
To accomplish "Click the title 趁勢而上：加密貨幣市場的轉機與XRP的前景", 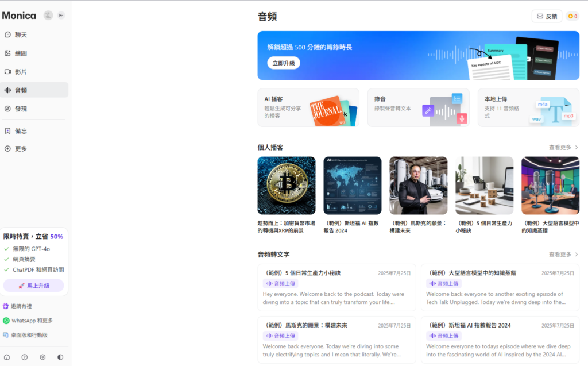I will (x=286, y=227).
